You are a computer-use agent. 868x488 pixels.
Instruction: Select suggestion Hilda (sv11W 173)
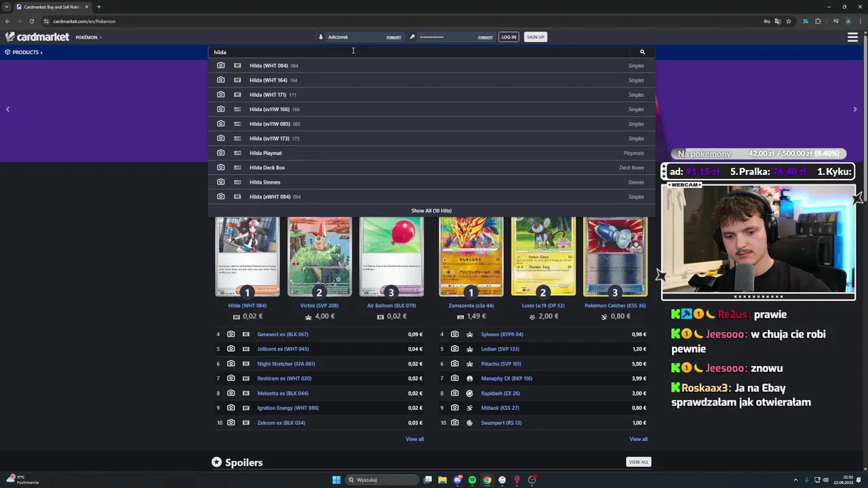(431, 138)
